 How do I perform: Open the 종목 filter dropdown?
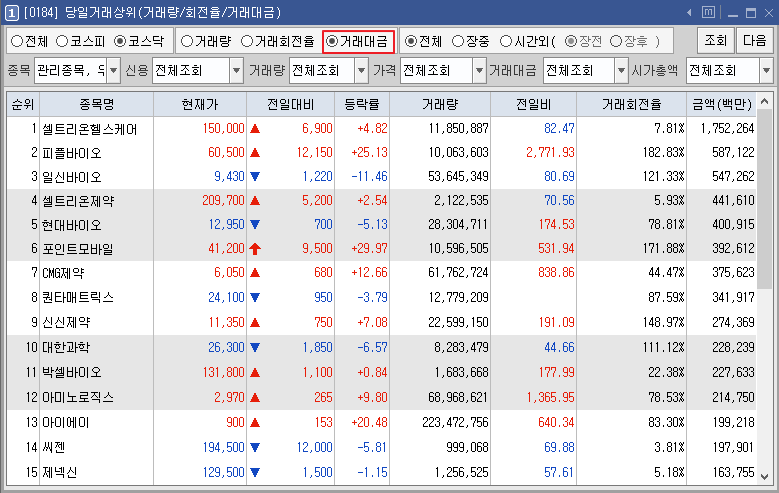pyautogui.click(x=114, y=71)
